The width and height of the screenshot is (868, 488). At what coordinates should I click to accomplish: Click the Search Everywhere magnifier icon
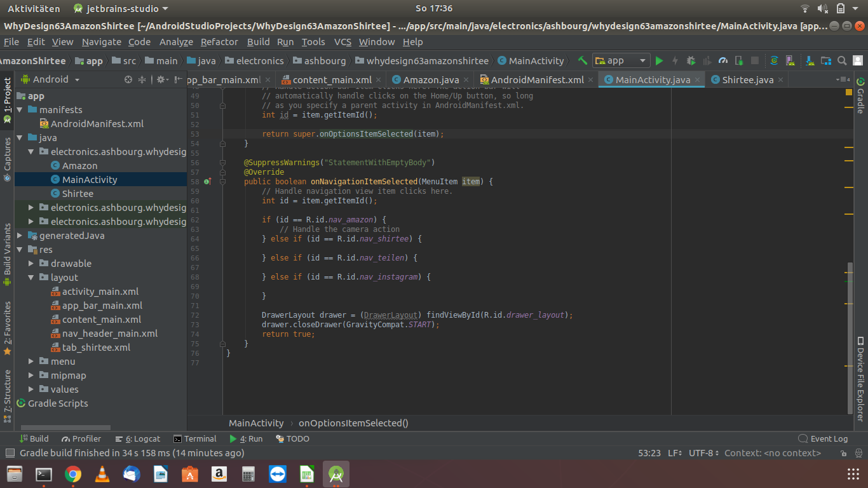pos(842,61)
